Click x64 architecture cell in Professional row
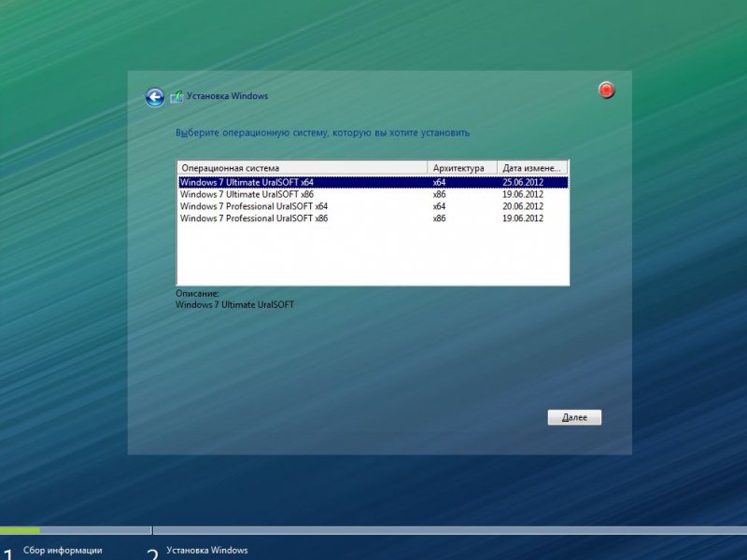747x560 pixels. click(x=439, y=206)
